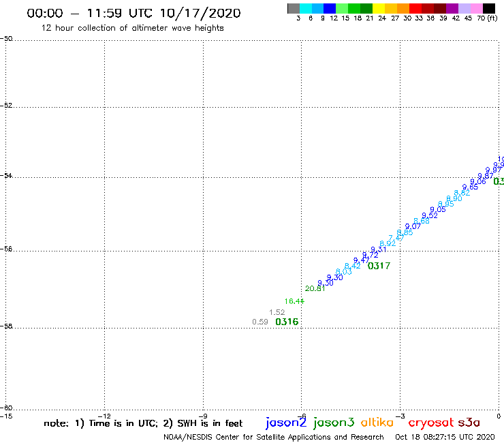
Task: Click the light blue 6–9 ft legend swatch
Action: click(317, 8)
